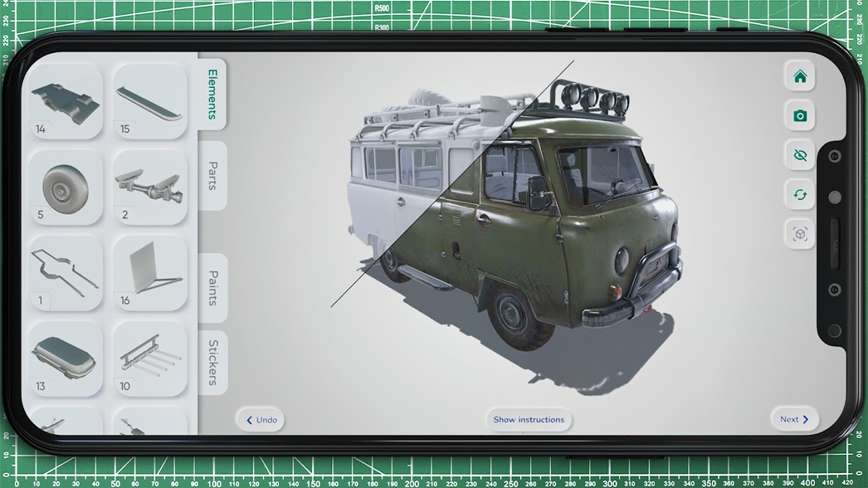Select element 13 roof box part
This screenshot has width=868, height=488.
[x=66, y=359]
